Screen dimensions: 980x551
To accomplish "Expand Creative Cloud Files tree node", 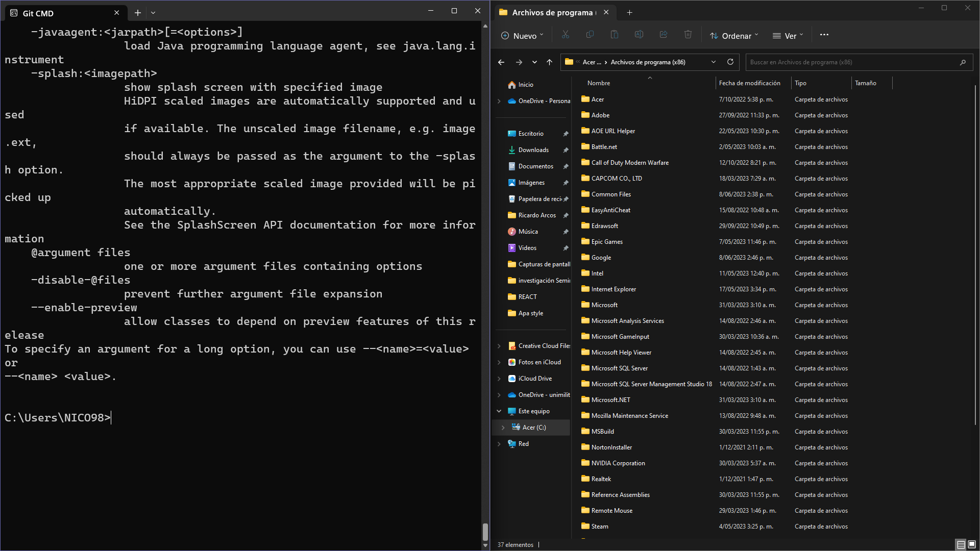I will coord(499,346).
